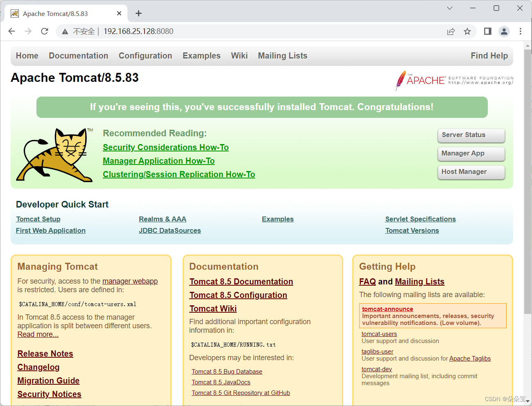This screenshot has width=532, height=406.
Task: Open the tomcat-users mailing list link
Action: pos(379,334)
